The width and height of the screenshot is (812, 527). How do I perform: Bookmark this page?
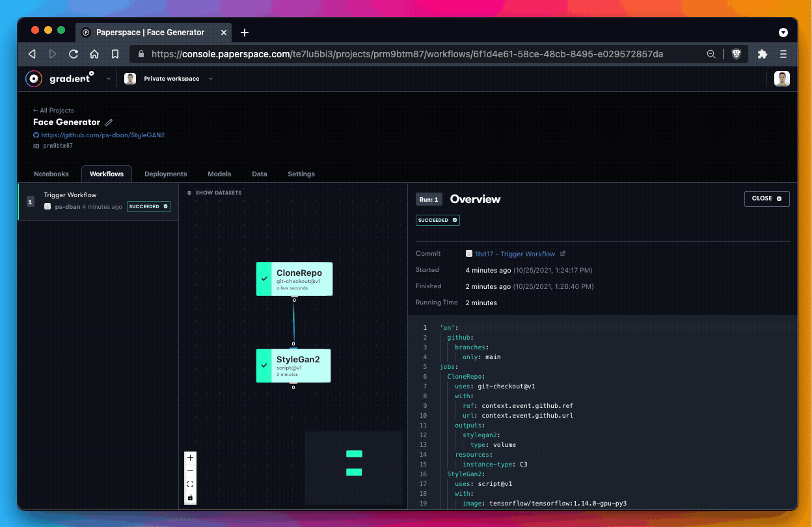click(x=115, y=54)
